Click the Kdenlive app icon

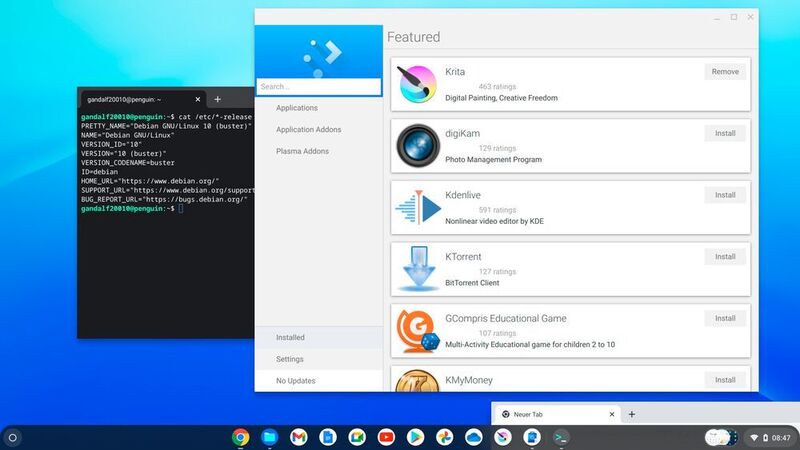click(418, 207)
